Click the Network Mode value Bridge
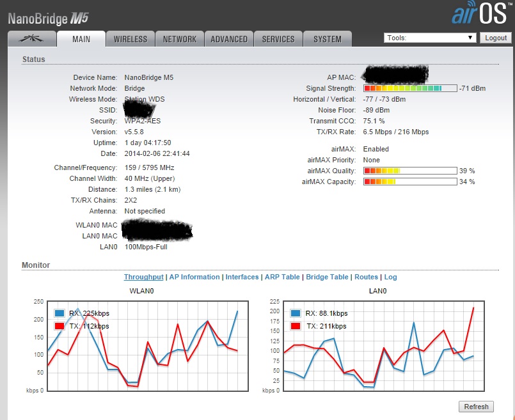This screenshot has height=420, width=515. point(134,88)
